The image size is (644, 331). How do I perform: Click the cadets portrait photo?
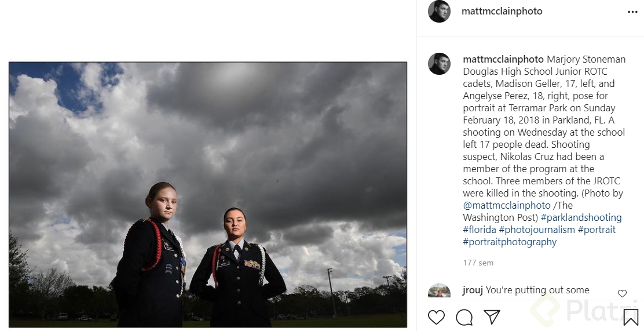click(208, 195)
